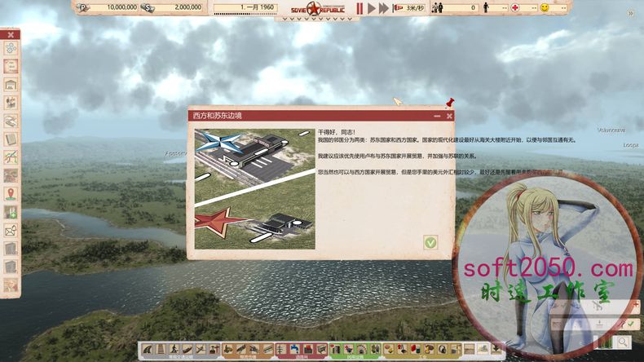Pin the tutorial window with red pushpin
Viewport: 644px width, 362px height.
point(448,104)
